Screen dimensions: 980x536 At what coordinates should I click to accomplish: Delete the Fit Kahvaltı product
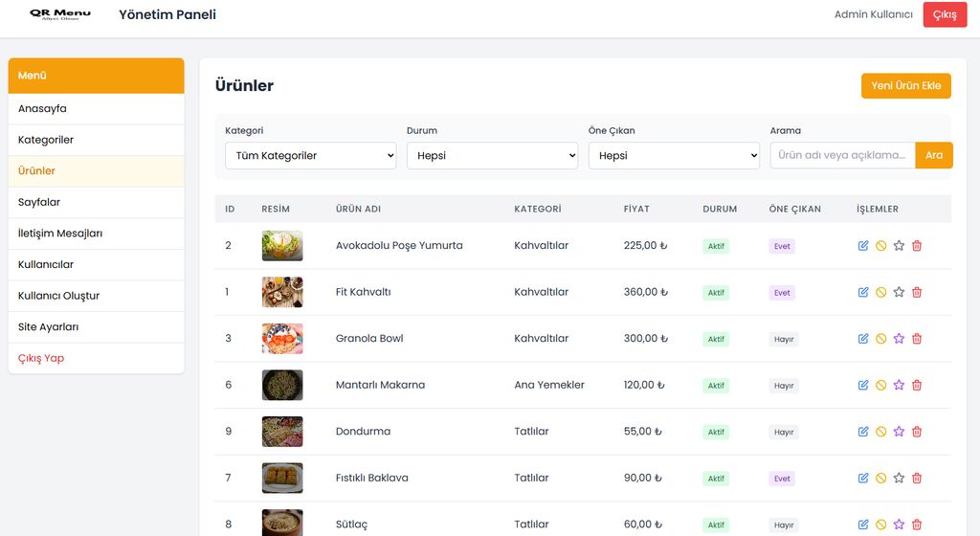point(917,292)
